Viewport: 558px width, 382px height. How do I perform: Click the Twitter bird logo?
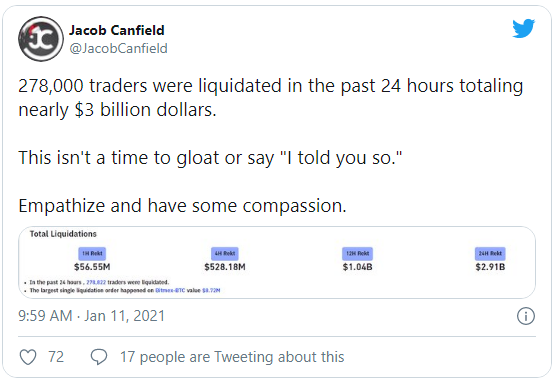point(523,28)
